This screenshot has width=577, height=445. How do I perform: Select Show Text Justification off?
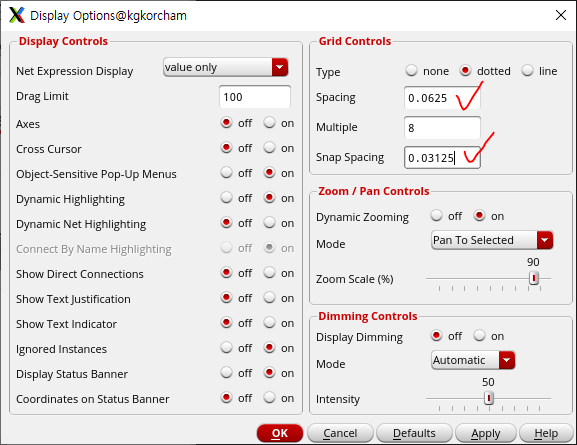coord(226,298)
